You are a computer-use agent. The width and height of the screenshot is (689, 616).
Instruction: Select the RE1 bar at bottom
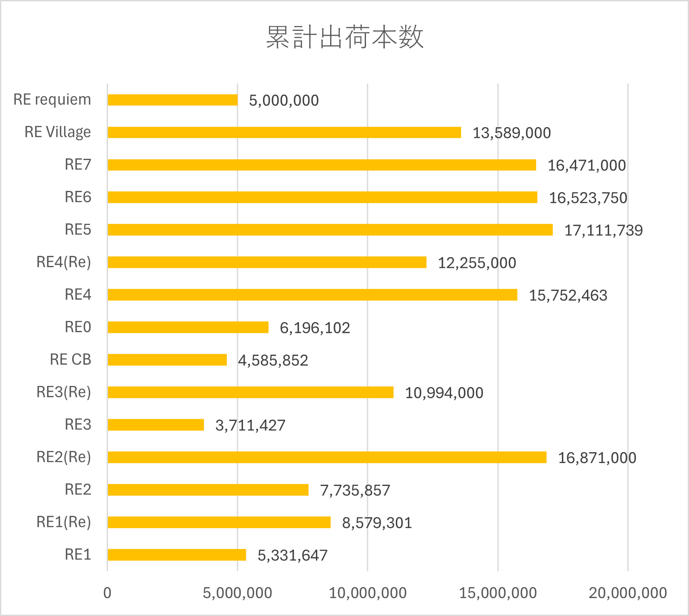click(177, 555)
